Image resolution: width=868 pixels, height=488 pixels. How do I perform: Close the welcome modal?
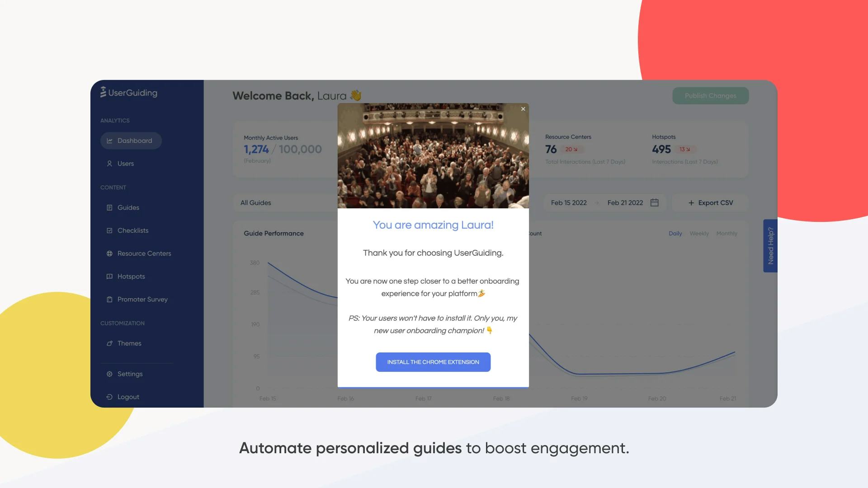[x=523, y=109]
